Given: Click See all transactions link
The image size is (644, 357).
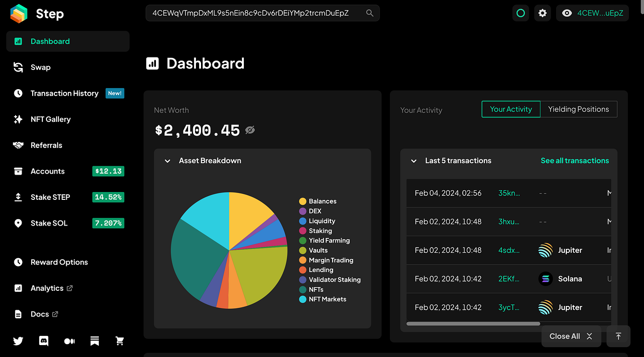Looking at the screenshot, I should (x=575, y=161).
